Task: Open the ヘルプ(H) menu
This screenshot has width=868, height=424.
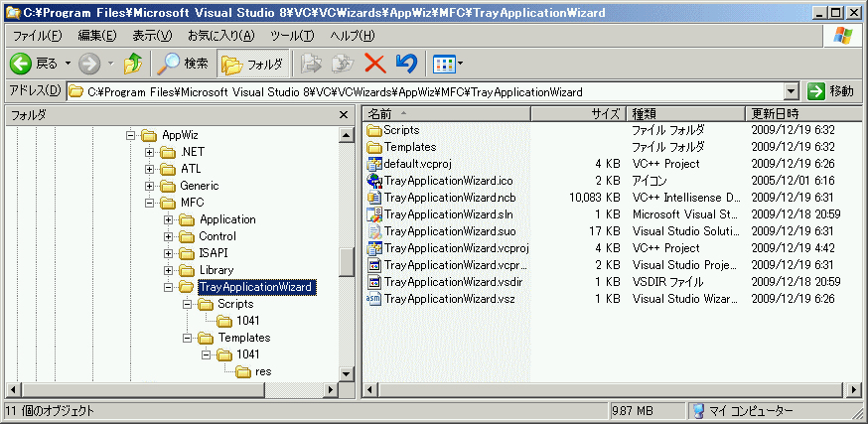Action: click(353, 36)
